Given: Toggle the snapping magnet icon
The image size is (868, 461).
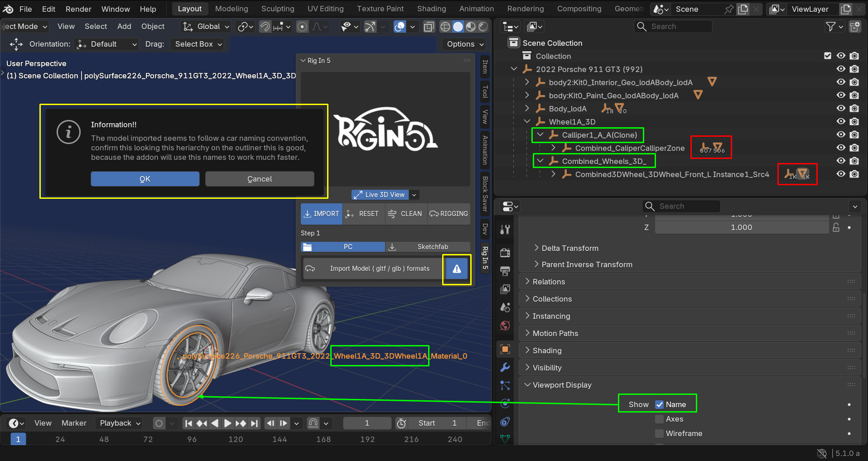Looking at the screenshot, I should [265, 27].
